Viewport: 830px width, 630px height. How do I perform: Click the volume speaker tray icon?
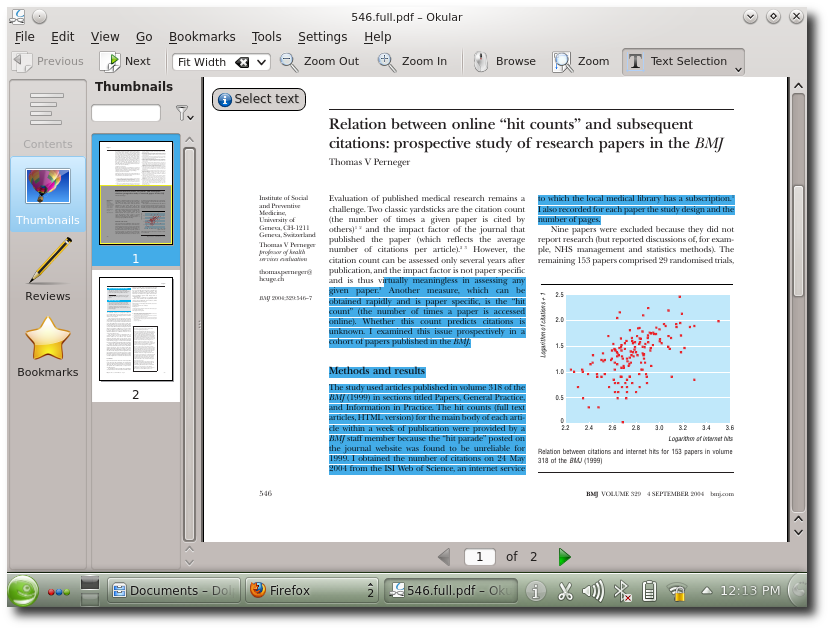coord(592,591)
